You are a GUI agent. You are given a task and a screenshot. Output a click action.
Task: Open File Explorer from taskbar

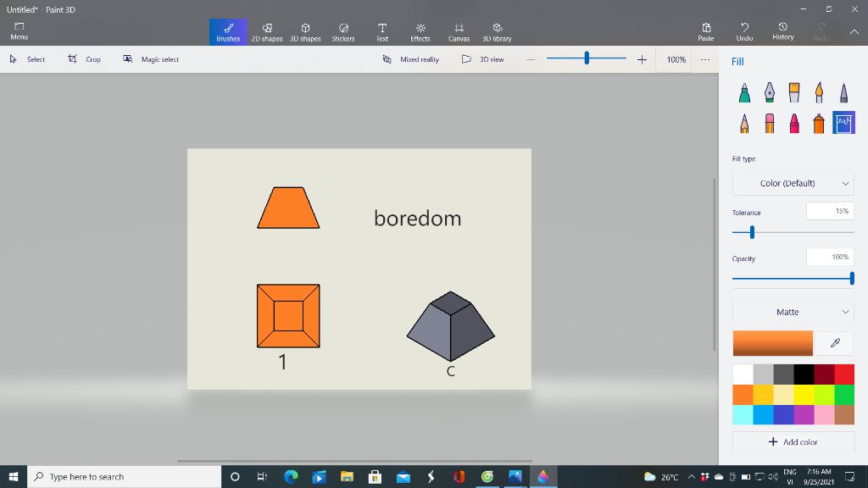coord(347,476)
